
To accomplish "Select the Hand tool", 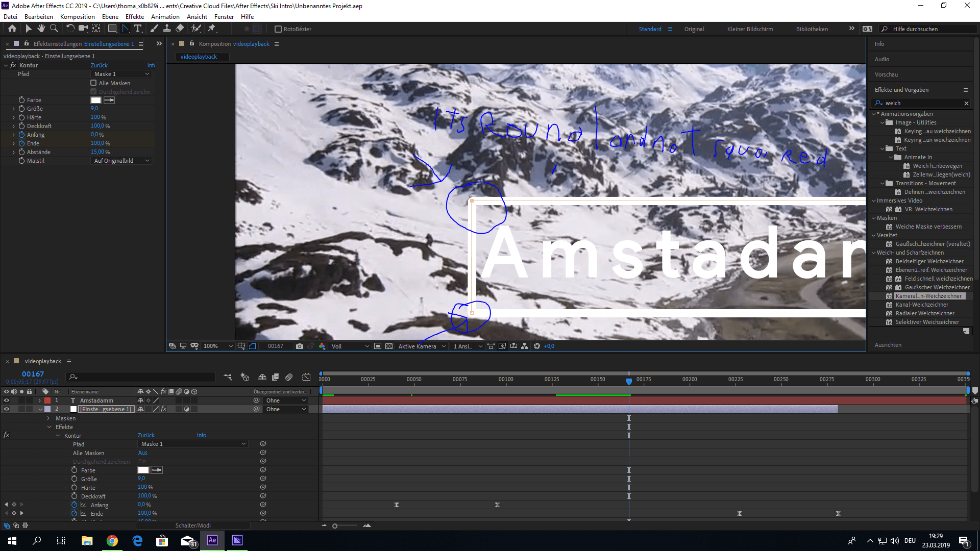I will [x=41, y=29].
